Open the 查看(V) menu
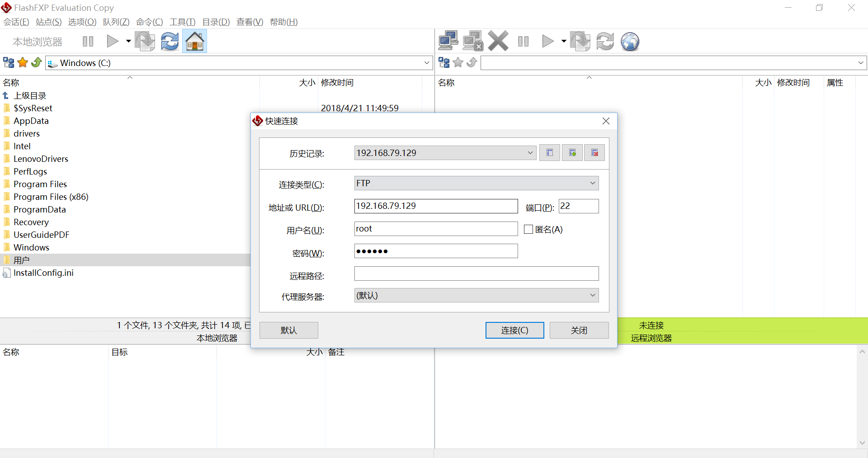This screenshot has width=868, height=458. 250,22
